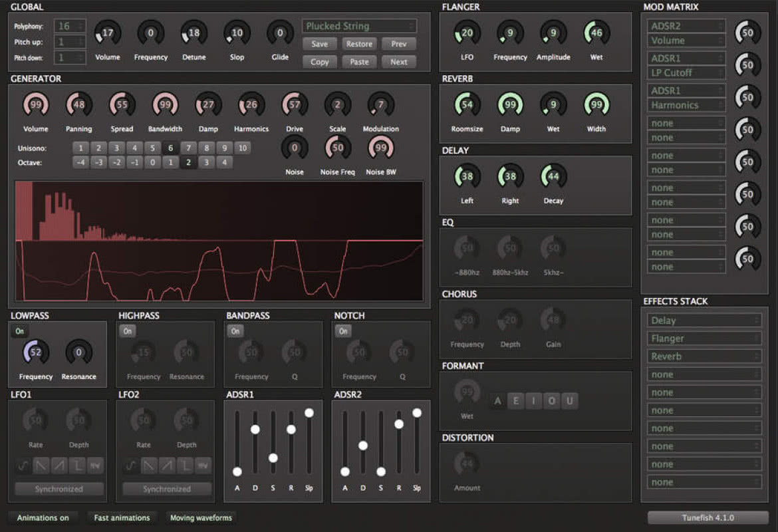Open the ADSR2 mod source dropdown
This screenshot has height=532, width=778.
pos(686,26)
